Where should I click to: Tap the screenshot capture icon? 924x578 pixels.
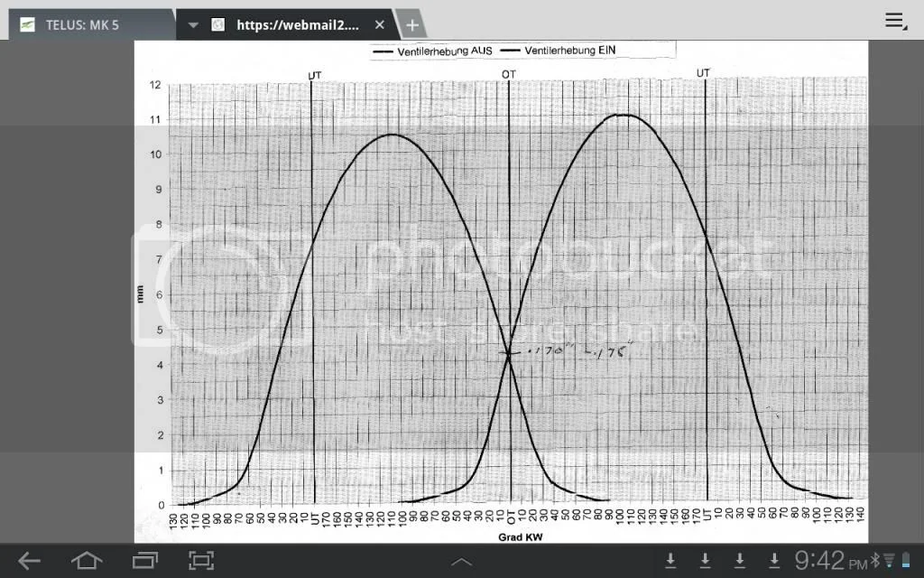[x=200, y=561]
